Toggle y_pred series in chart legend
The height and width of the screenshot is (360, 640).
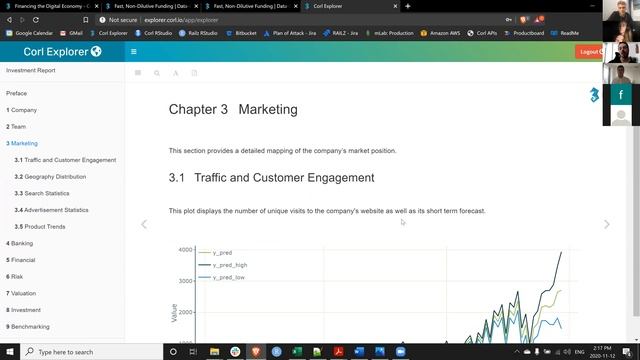click(x=215, y=253)
